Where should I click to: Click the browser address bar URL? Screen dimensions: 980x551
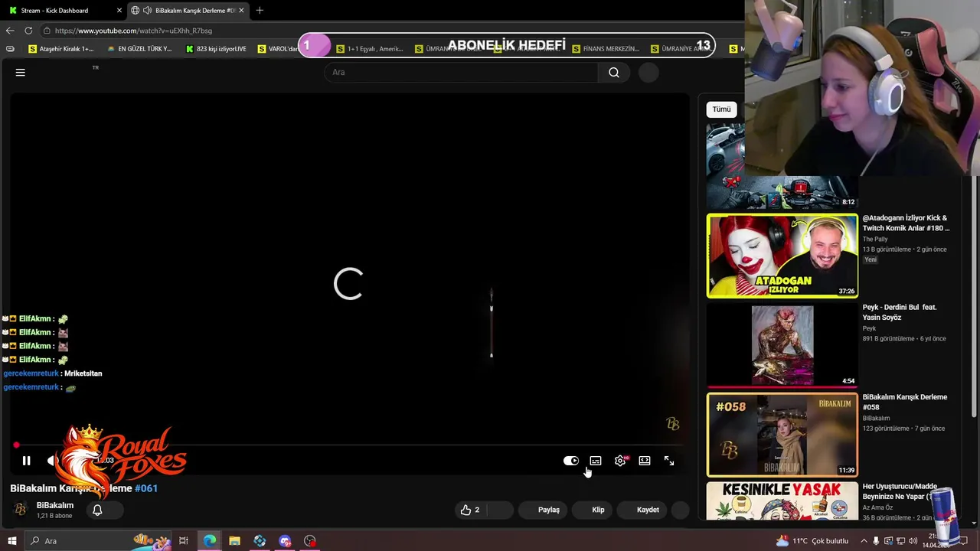click(x=133, y=31)
